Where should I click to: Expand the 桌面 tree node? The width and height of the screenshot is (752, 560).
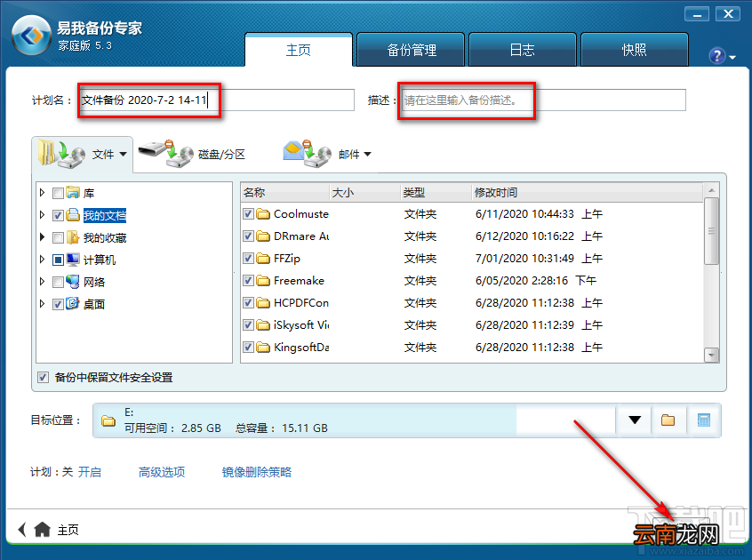42,304
